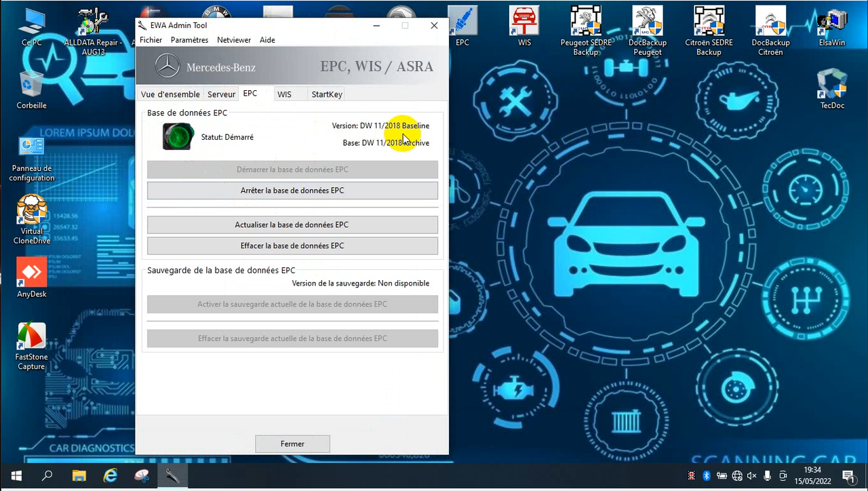
Task: Open the EPC desktop shortcut icon
Action: coord(462,26)
